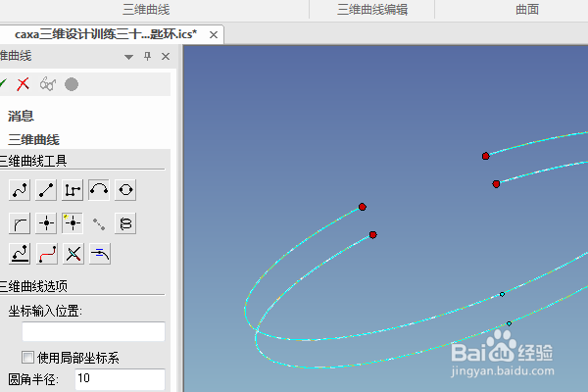Click the greyed-out two-point line tool
This screenshot has height=392, width=588.
[x=99, y=224]
